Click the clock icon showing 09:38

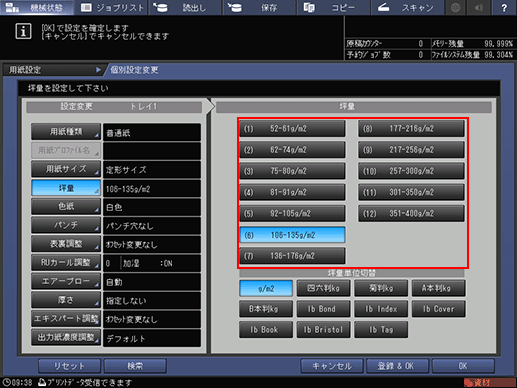tap(6, 383)
